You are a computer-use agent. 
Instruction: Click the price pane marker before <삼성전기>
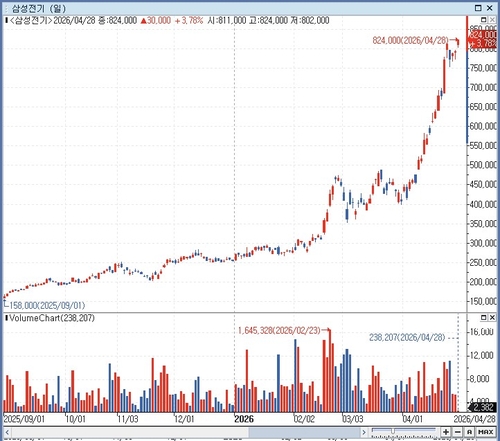point(6,21)
